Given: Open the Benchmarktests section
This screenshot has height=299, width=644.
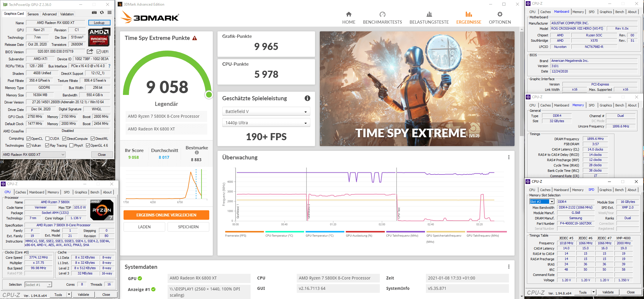Looking at the screenshot, I should (382, 18).
